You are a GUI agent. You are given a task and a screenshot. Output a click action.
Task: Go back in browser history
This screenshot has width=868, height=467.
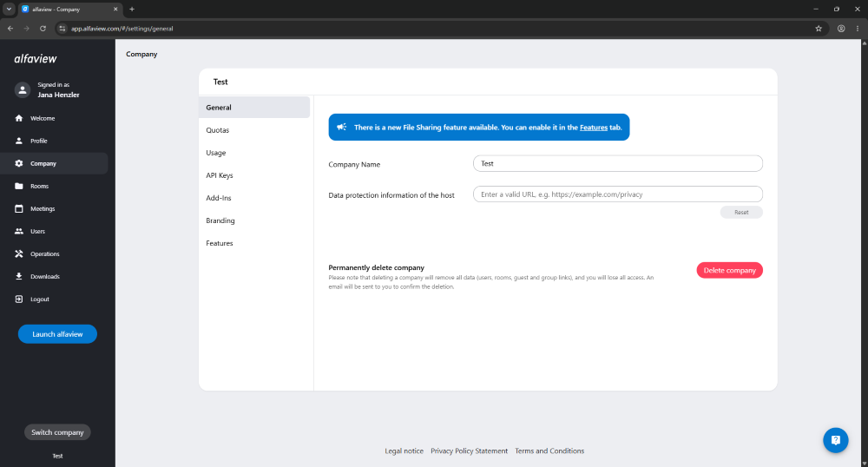(x=10, y=29)
